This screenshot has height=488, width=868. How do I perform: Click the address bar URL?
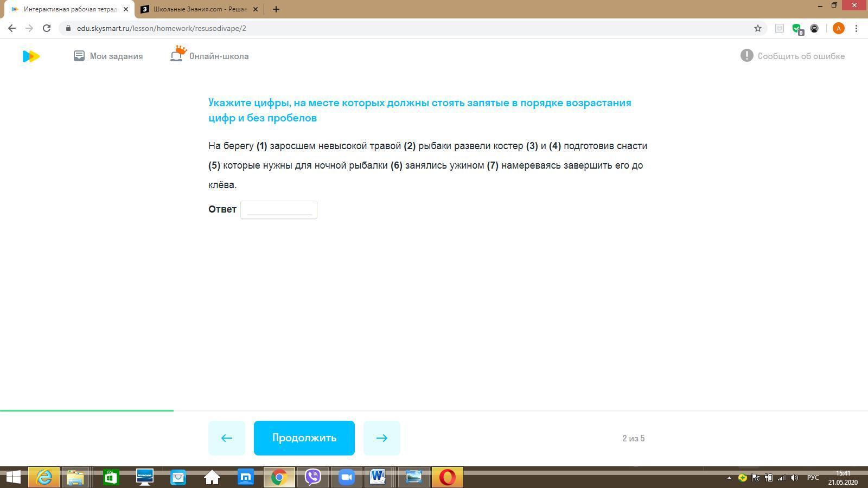point(162,28)
